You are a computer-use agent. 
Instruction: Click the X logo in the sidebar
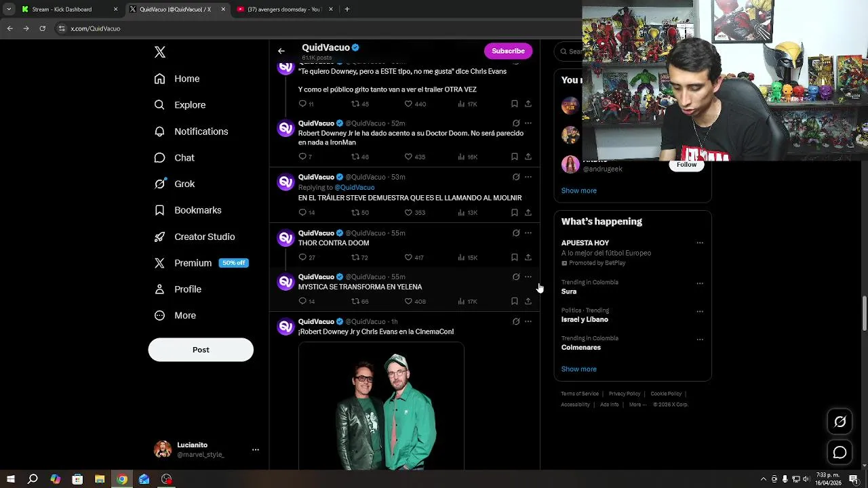click(x=160, y=52)
